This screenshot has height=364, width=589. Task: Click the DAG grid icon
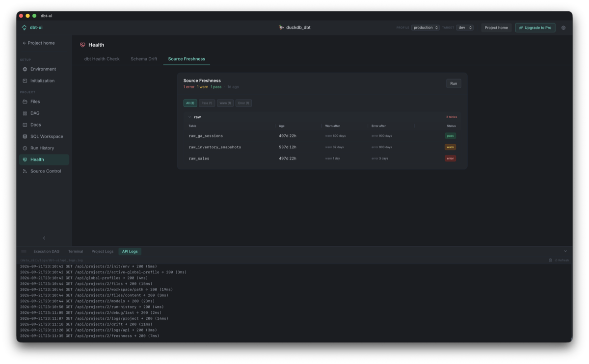point(25,113)
